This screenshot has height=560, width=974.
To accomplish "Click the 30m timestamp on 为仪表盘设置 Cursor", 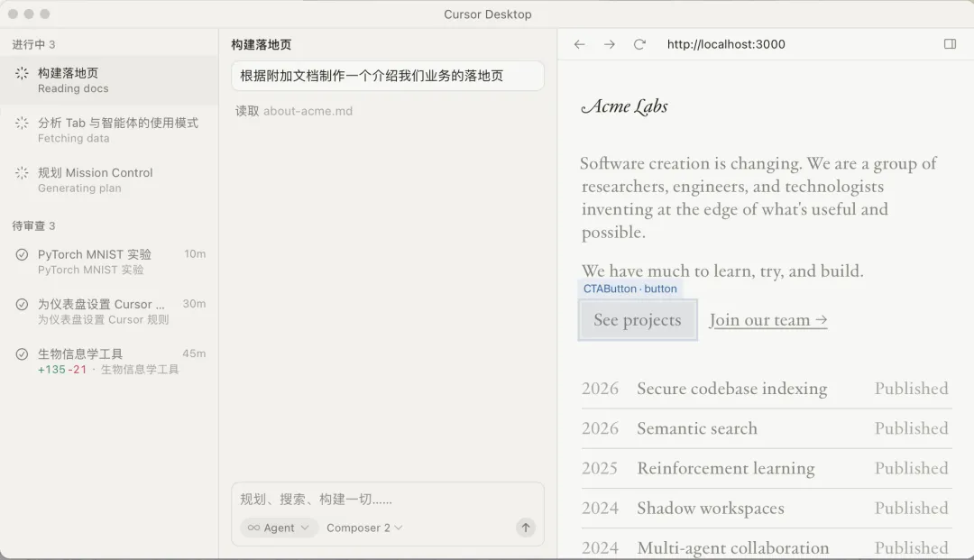I will (x=194, y=304).
